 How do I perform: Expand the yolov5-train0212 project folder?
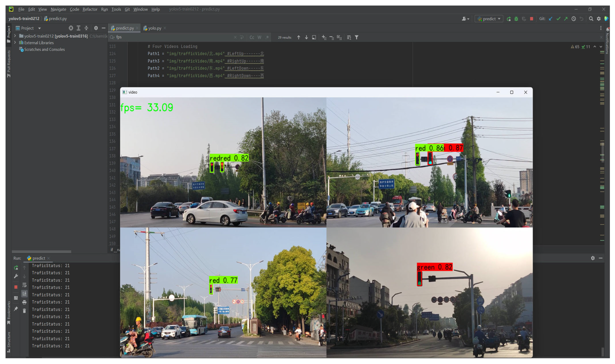point(15,36)
